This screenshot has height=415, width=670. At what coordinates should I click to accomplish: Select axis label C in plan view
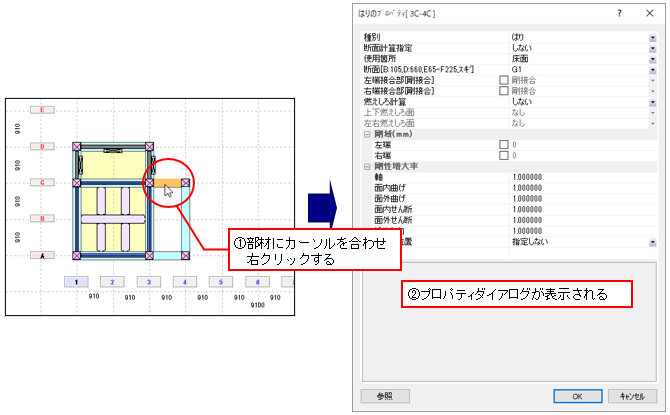click(x=42, y=182)
